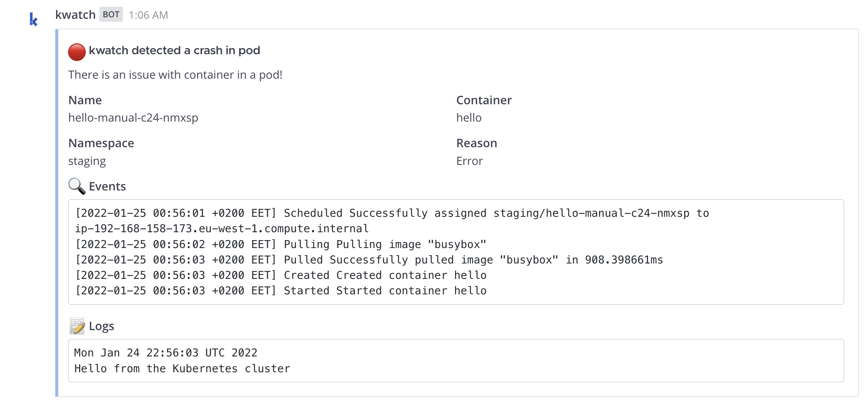Click the Reason field label
The width and height of the screenshot is (868, 405).
(x=476, y=143)
